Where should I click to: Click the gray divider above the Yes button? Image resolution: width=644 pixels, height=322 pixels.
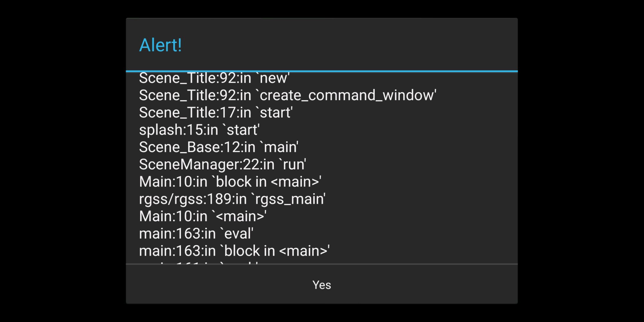[322, 264]
